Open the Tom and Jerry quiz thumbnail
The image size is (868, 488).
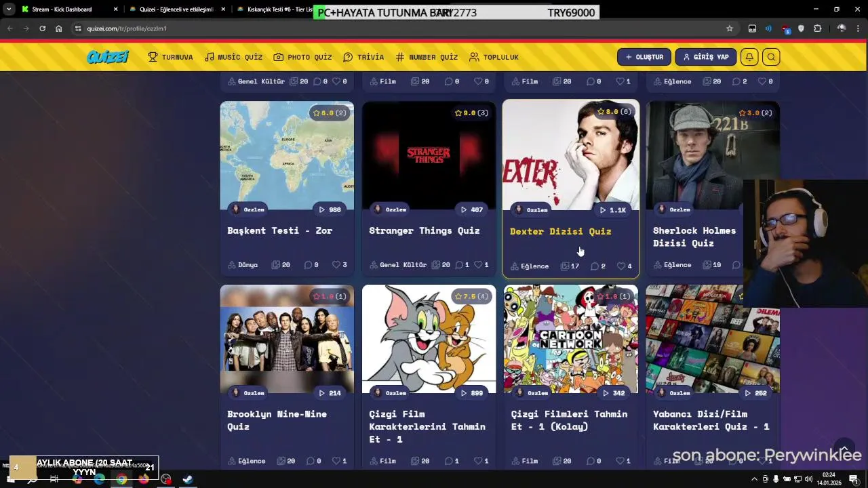click(x=429, y=338)
